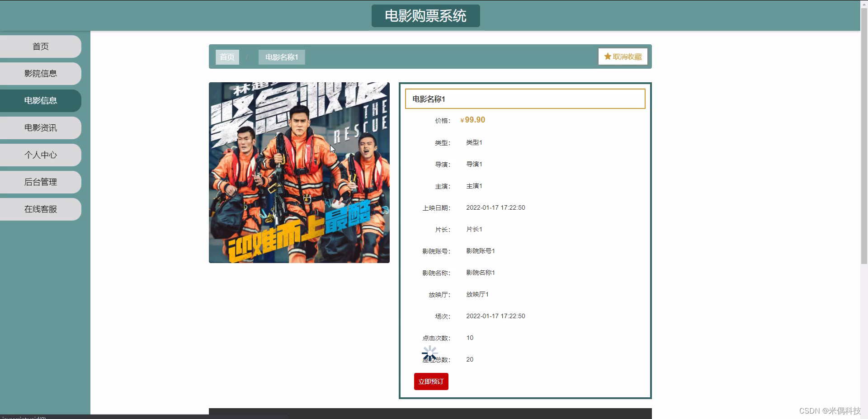The image size is (868, 419).
Task: Click the 电影名称1 title box
Action: point(525,99)
